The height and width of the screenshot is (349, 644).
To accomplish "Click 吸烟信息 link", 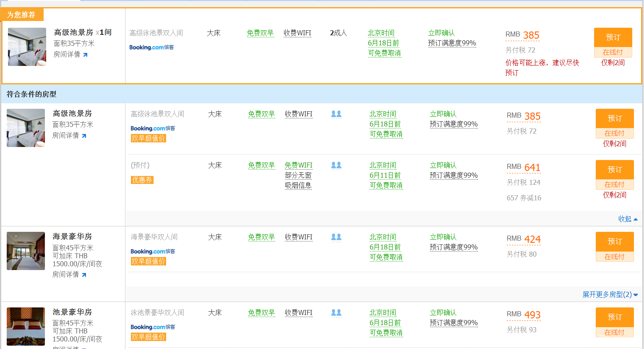I will 298,185.
